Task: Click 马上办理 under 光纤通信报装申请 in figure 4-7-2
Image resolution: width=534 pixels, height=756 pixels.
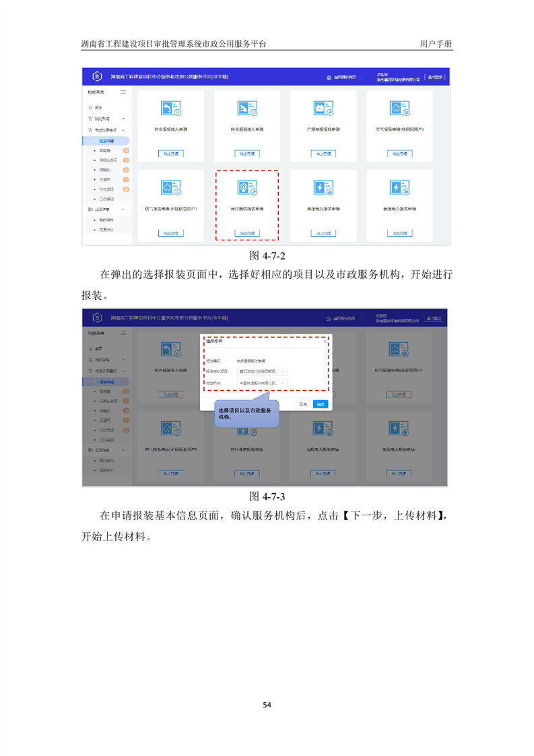Action: (247, 233)
